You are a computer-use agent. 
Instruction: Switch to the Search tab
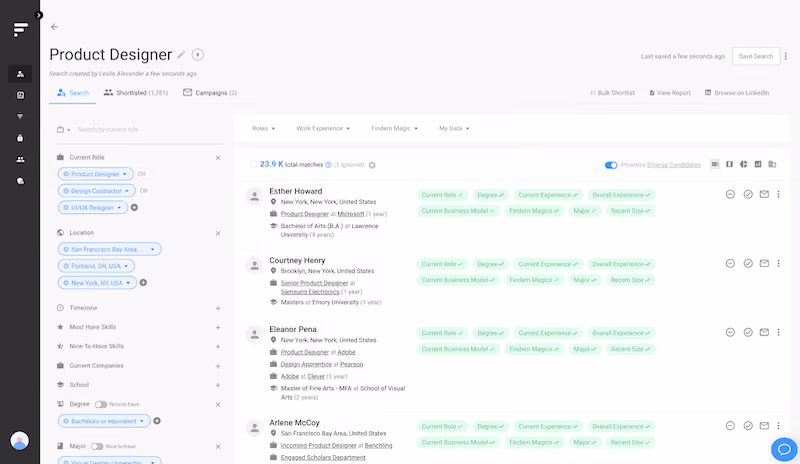[x=72, y=93]
